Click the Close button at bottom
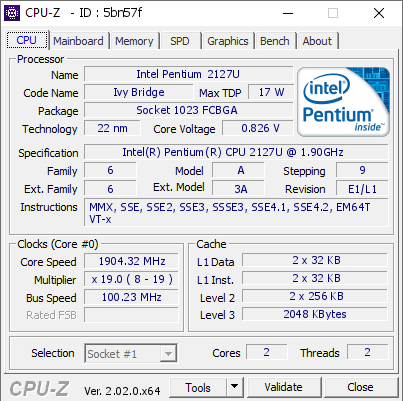The image size is (403, 401). tap(360, 387)
